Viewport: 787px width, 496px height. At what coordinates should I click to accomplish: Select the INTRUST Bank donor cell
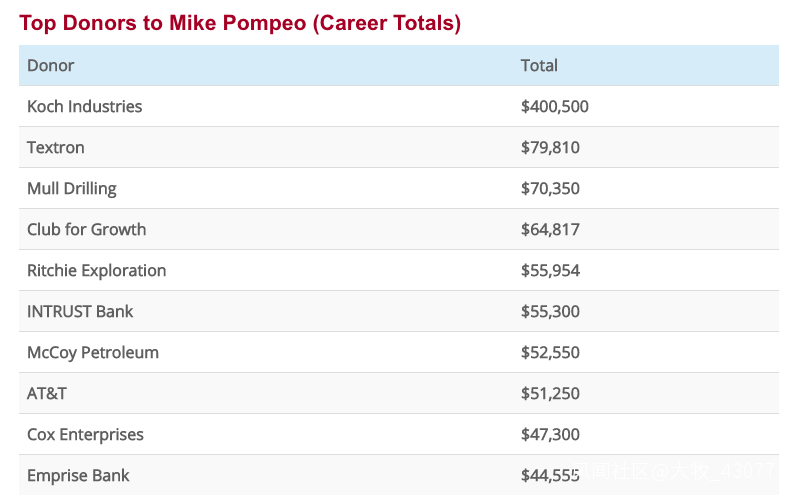[80, 312]
